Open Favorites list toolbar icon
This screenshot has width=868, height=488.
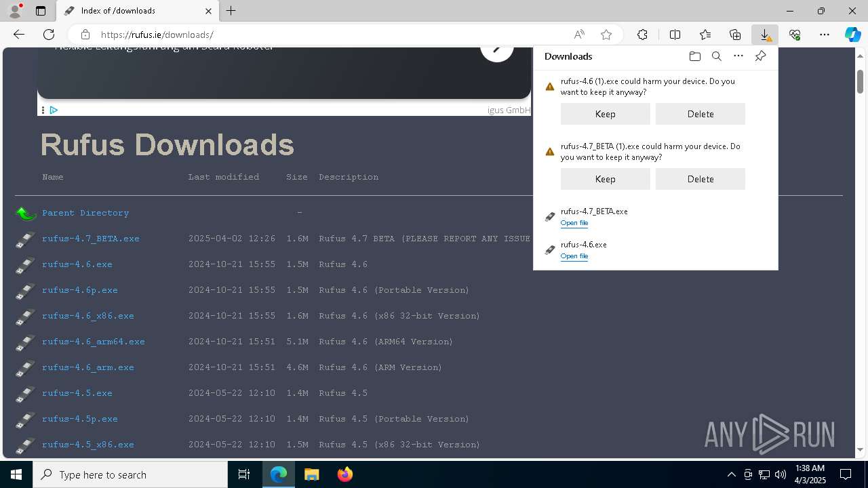(x=705, y=35)
